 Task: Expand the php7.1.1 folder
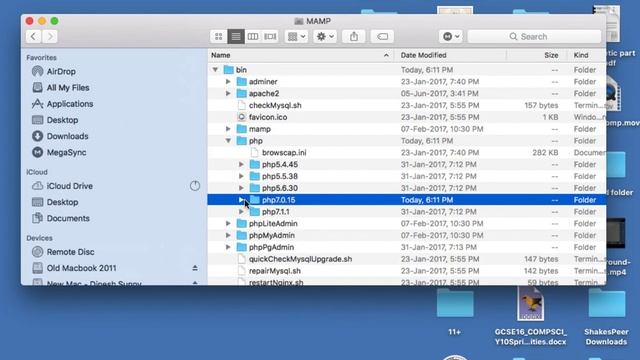(241, 212)
